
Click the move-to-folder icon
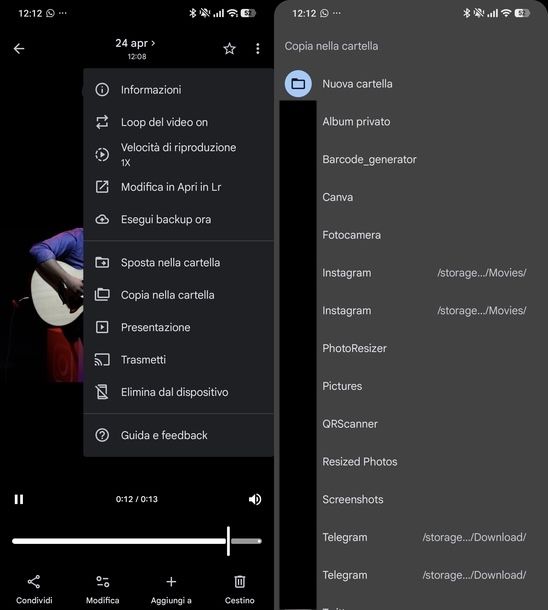tap(102, 263)
